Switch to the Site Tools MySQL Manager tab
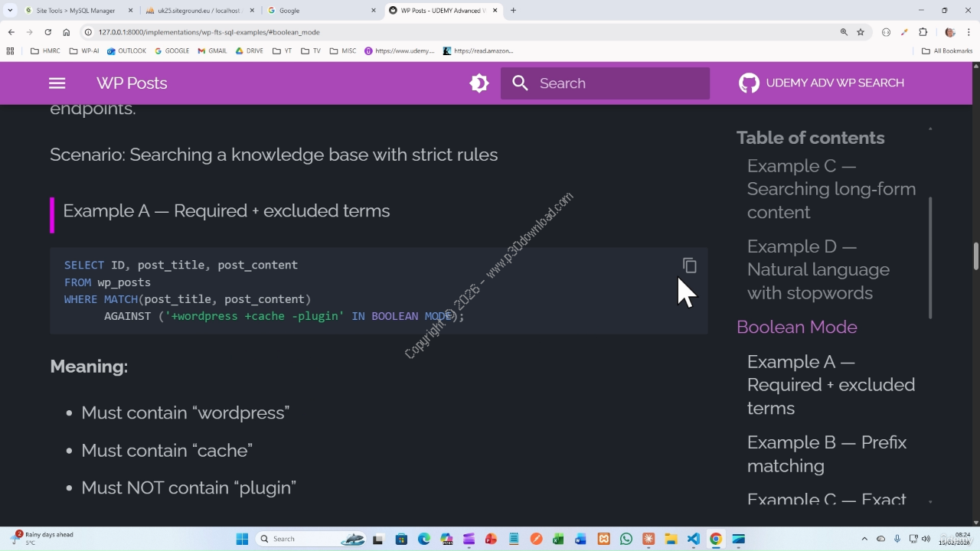Viewport: 980px width, 551px height. (75, 11)
